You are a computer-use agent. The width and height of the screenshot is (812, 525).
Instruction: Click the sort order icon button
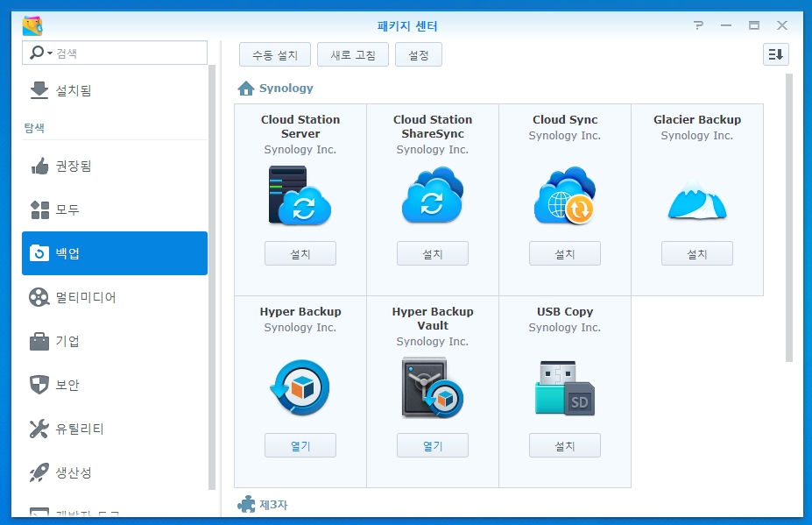tap(776, 54)
